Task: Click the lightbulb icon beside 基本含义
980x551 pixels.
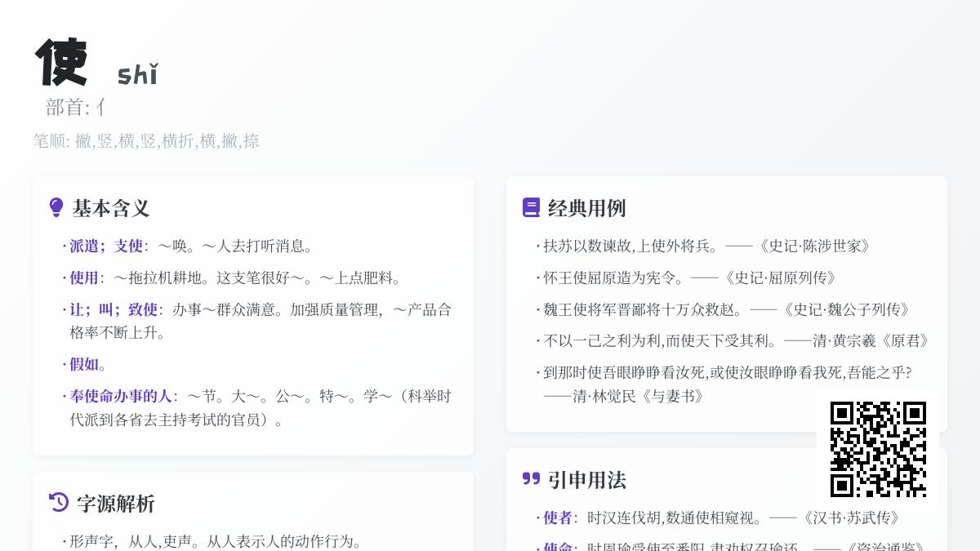Action: tap(56, 207)
